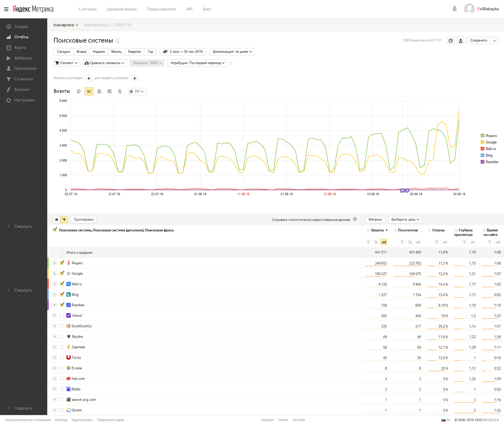Click the date range 2 июл — 30 сен 2019

click(183, 52)
